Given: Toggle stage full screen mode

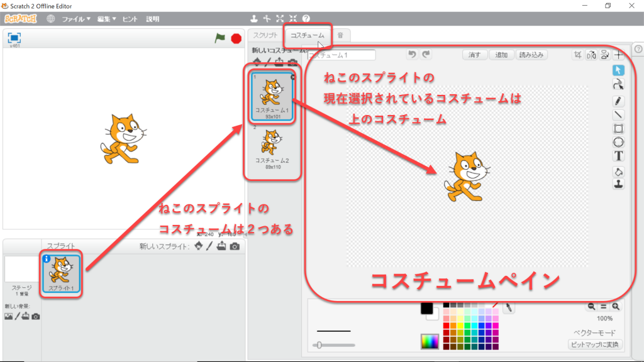Looking at the screenshot, I should click(x=14, y=38).
